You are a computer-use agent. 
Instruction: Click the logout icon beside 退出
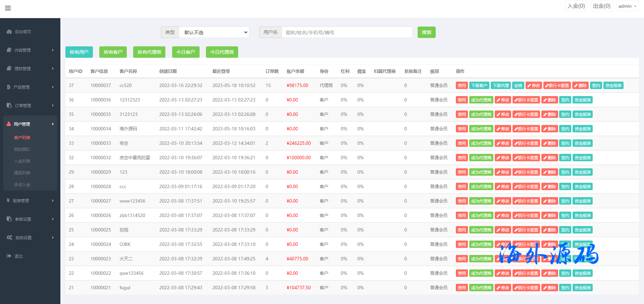pyautogui.click(x=9, y=256)
